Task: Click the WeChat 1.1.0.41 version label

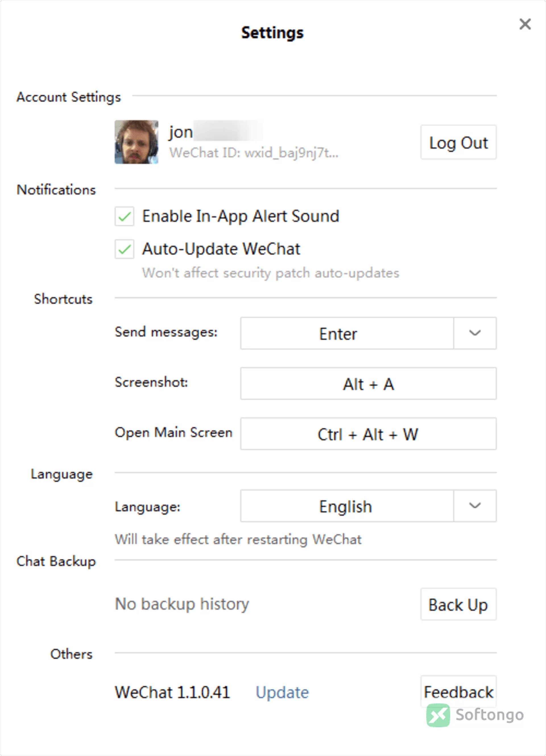Action: tap(172, 692)
